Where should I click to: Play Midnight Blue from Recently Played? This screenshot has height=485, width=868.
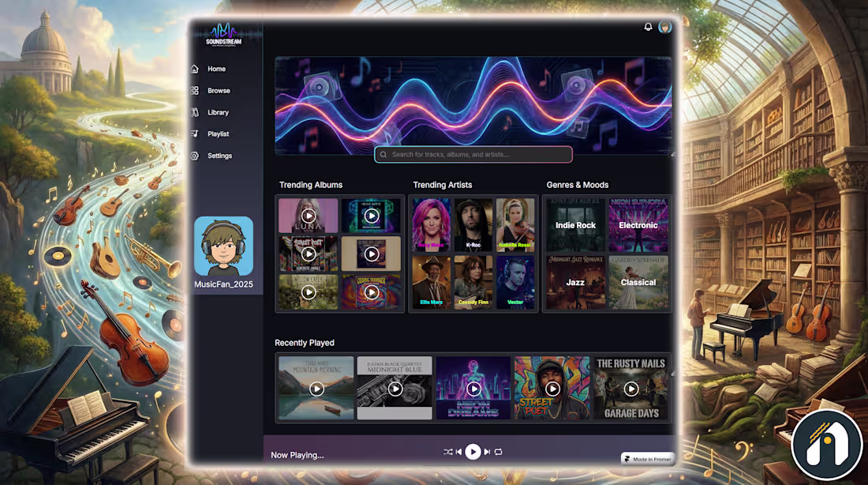coord(395,389)
